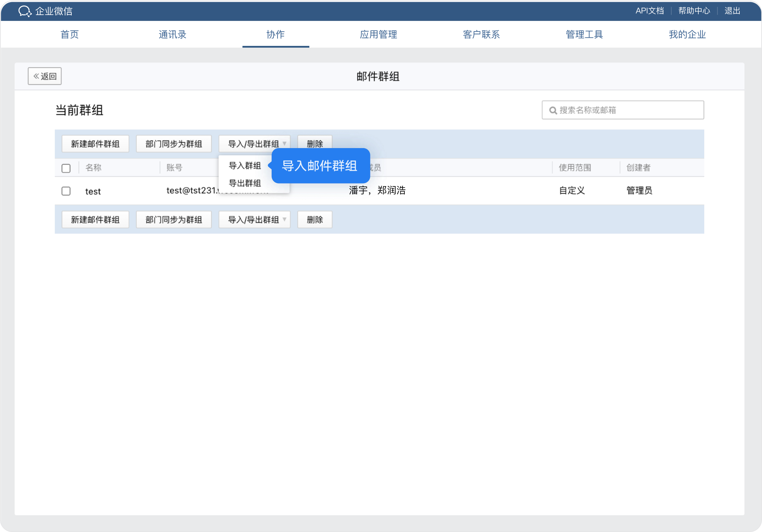Go to the 客户联系 tab

[x=481, y=34]
